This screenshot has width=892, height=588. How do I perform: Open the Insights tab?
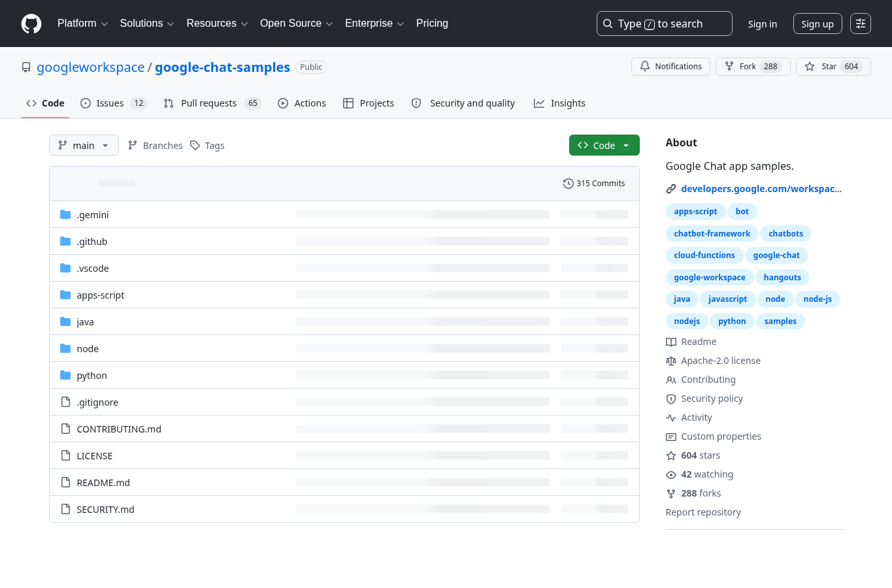coord(559,103)
